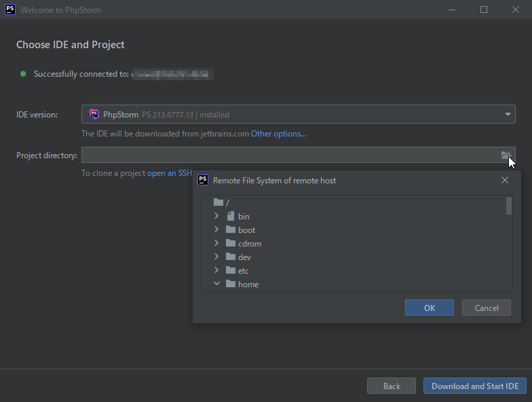Click the root folder icon in tree
This screenshot has height=402, width=532.
pos(218,202)
